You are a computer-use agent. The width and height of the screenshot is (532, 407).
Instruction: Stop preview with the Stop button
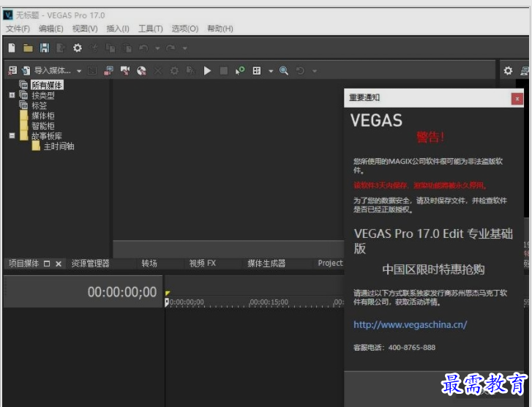[x=224, y=70]
